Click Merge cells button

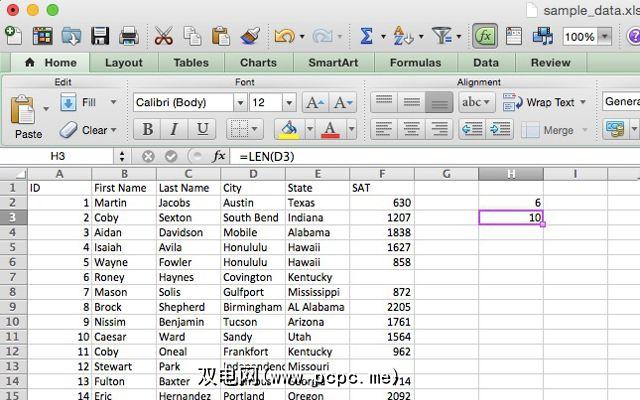549,130
